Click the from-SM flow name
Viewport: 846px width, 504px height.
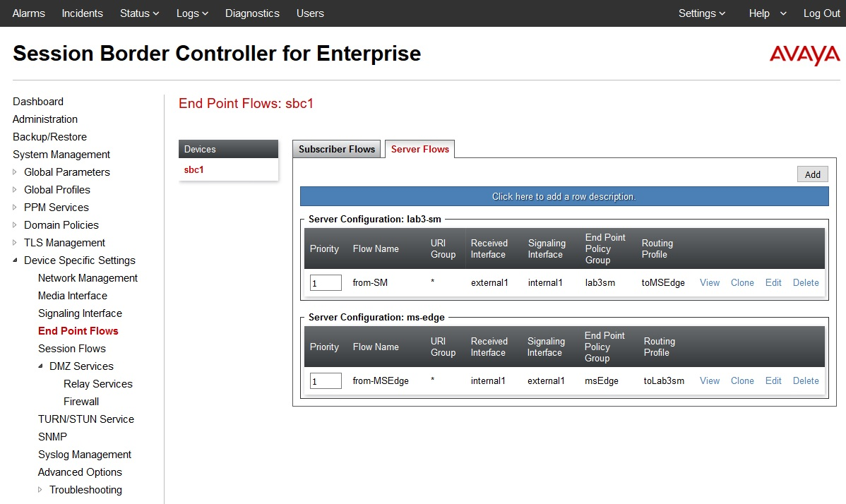pyautogui.click(x=370, y=282)
